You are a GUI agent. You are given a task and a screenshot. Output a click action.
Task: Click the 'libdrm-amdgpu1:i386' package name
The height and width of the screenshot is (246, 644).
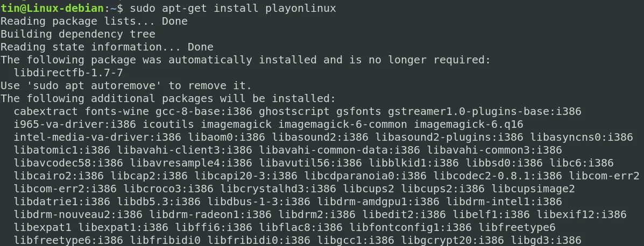point(378,202)
